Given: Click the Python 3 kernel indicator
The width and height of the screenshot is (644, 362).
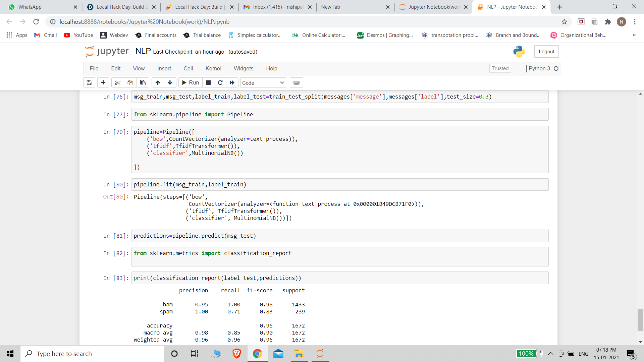Looking at the screenshot, I should [x=540, y=68].
